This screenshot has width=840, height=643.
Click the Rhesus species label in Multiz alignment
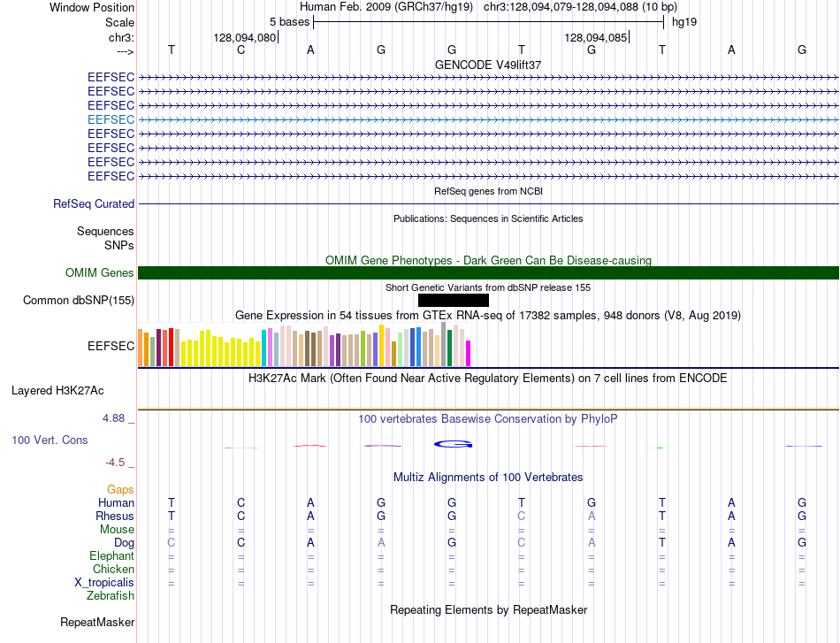(x=115, y=516)
